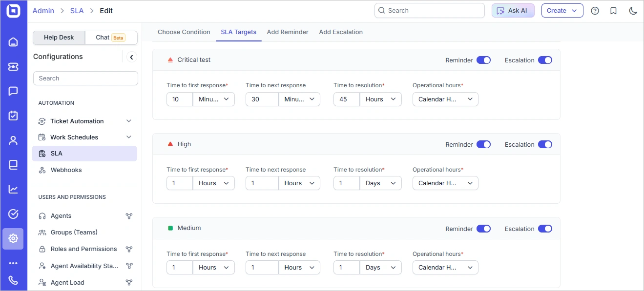This screenshot has height=291, width=644.
Task: Switch to SLA Targets tab
Action: point(238,32)
